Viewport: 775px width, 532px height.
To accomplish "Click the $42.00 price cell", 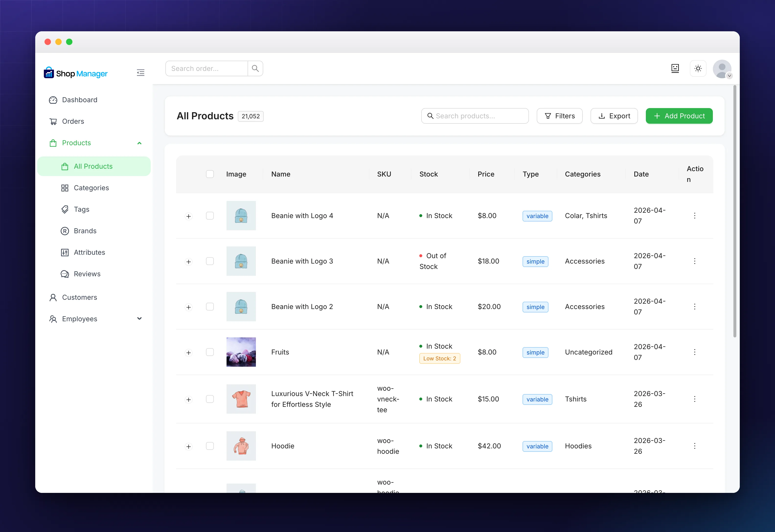I will pyautogui.click(x=489, y=446).
